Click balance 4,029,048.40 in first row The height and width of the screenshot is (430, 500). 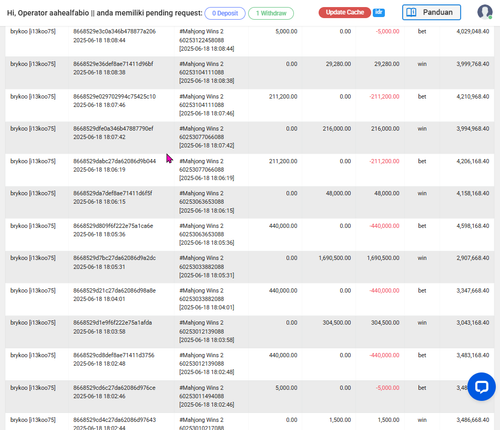473,32
